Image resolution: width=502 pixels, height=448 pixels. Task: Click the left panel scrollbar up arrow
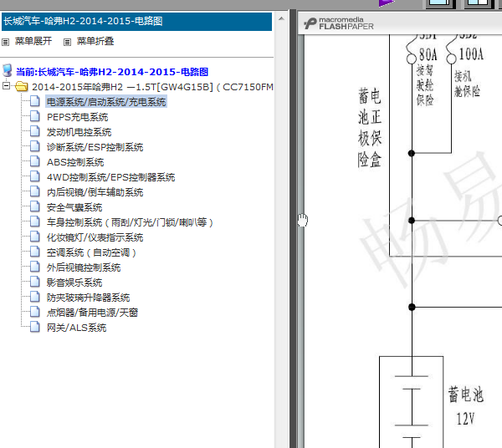(x=281, y=18)
